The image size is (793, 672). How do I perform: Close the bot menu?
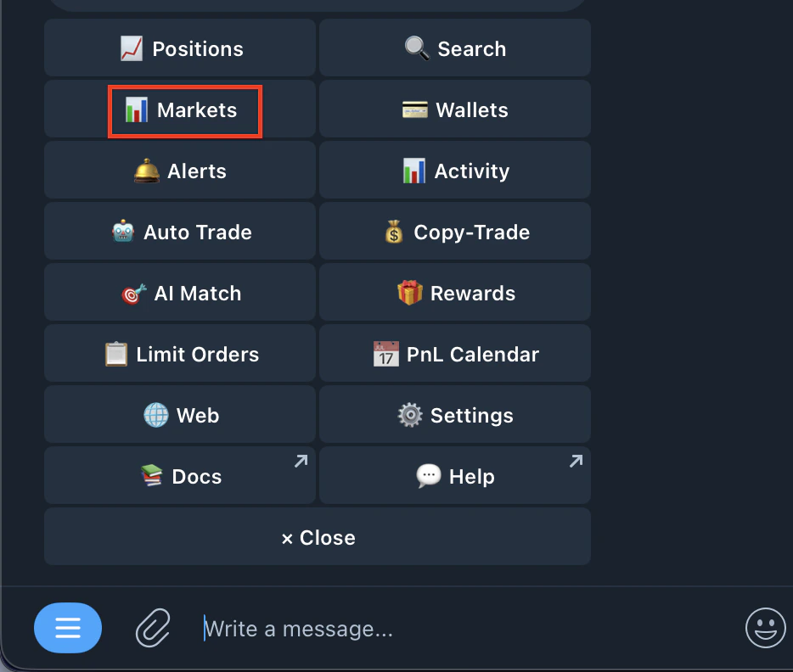click(317, 536)
